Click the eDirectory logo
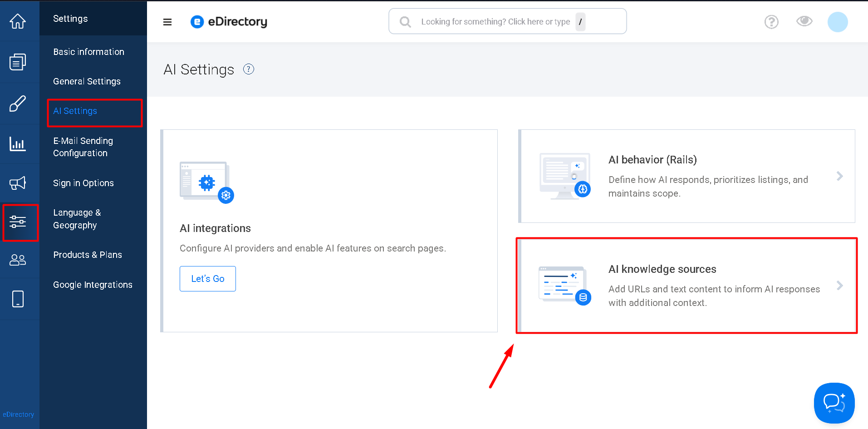Viewport: 868px width, 429px height. [229, 22]
